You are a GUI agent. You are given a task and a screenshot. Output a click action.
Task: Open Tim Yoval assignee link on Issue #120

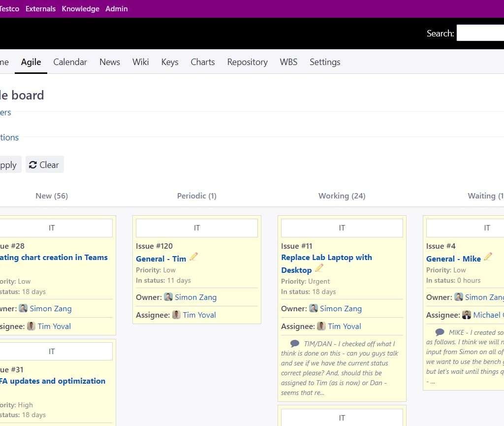199,315
